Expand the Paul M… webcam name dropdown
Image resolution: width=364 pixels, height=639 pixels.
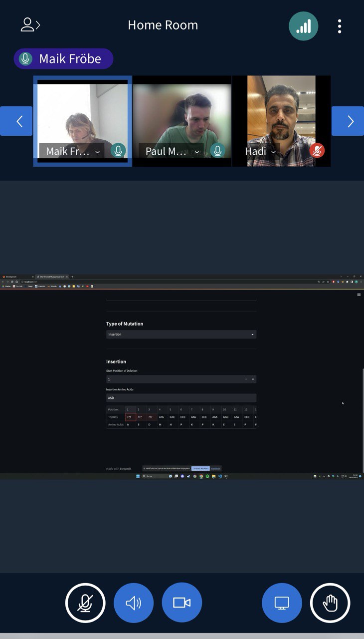pyautogui.click(x=197, y=152)
